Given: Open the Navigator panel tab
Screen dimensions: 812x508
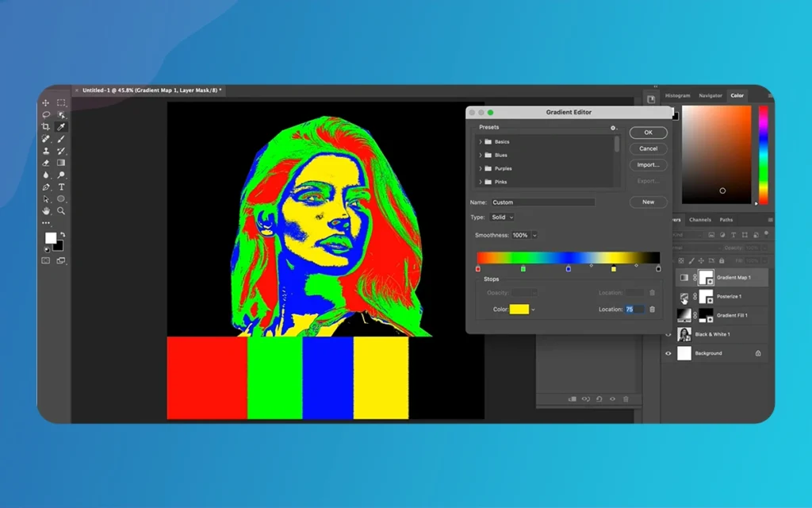Looking at the screenshot, I should point(710,95).
